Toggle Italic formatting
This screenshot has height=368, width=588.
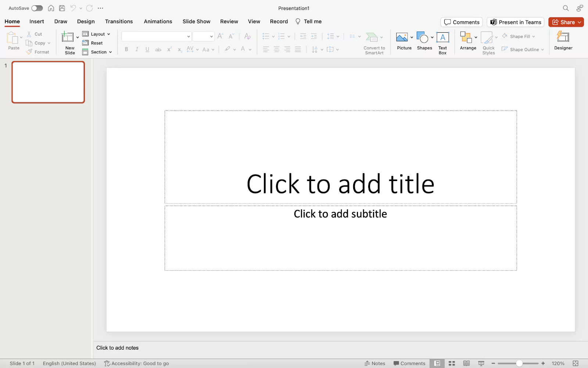pyautogui.click(x=137, y=49)
